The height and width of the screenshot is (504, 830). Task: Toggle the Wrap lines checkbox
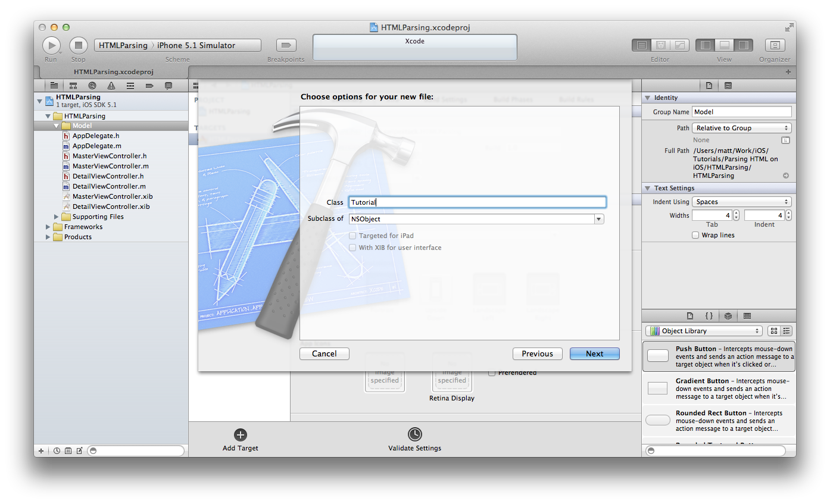pyautogui.click(x=695, y=235)
